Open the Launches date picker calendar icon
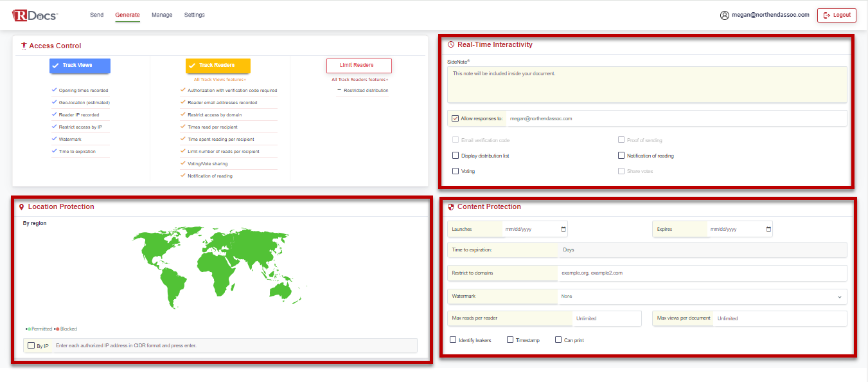This screenshot has width=868, height=382. click(563, 228)
